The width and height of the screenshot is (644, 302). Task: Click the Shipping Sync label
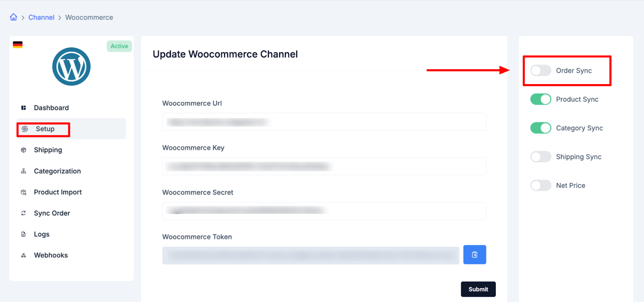(579, 157)
